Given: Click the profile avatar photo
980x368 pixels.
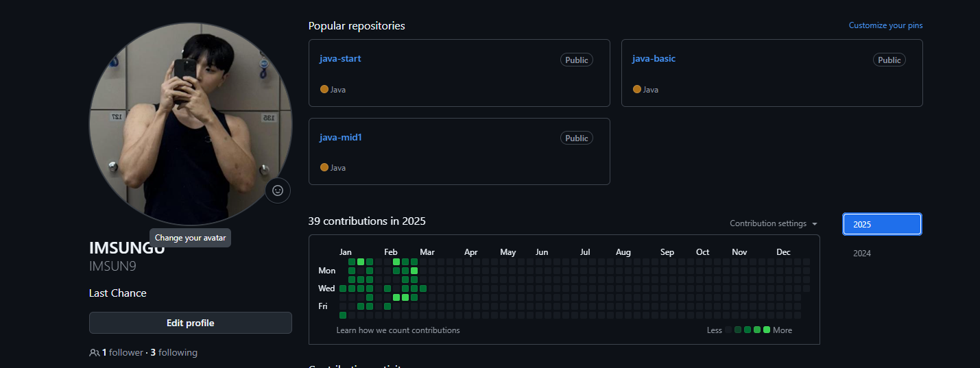Looking at the screenshot, I should (191, 123).
